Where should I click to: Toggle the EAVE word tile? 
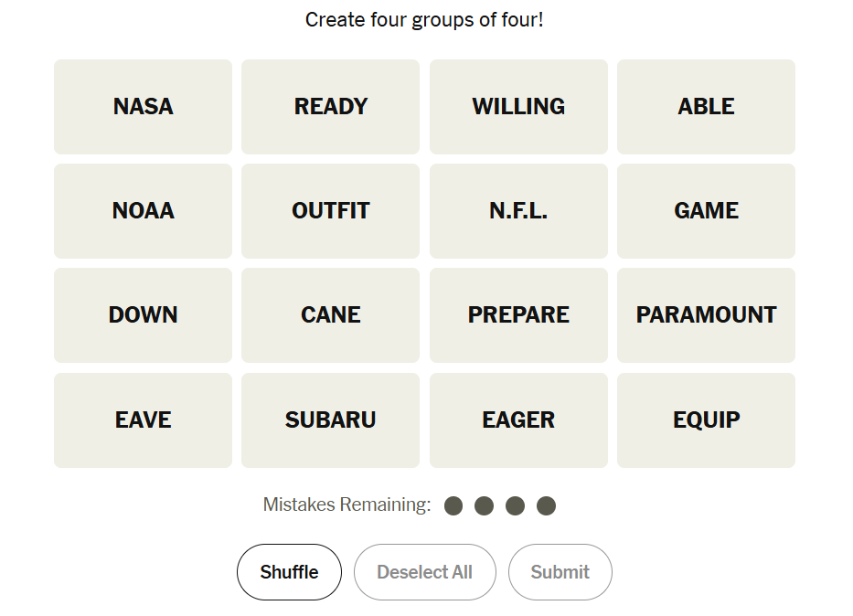click(143, 420)
